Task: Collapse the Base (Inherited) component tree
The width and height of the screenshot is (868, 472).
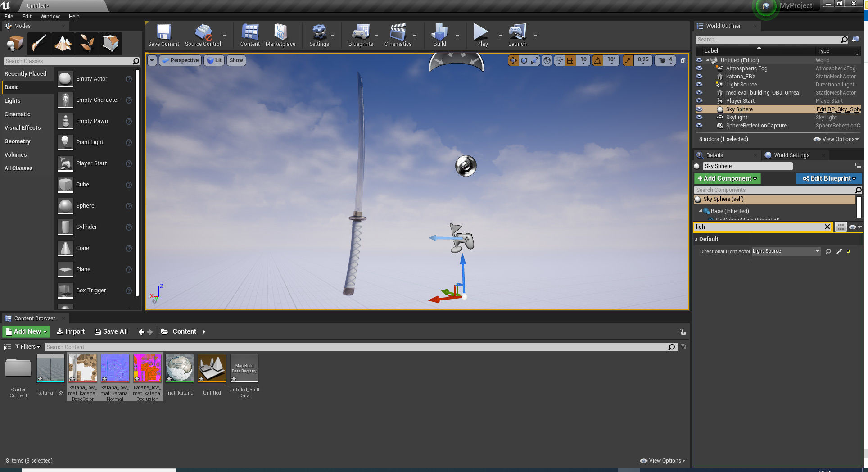Action: pos(701,211)
